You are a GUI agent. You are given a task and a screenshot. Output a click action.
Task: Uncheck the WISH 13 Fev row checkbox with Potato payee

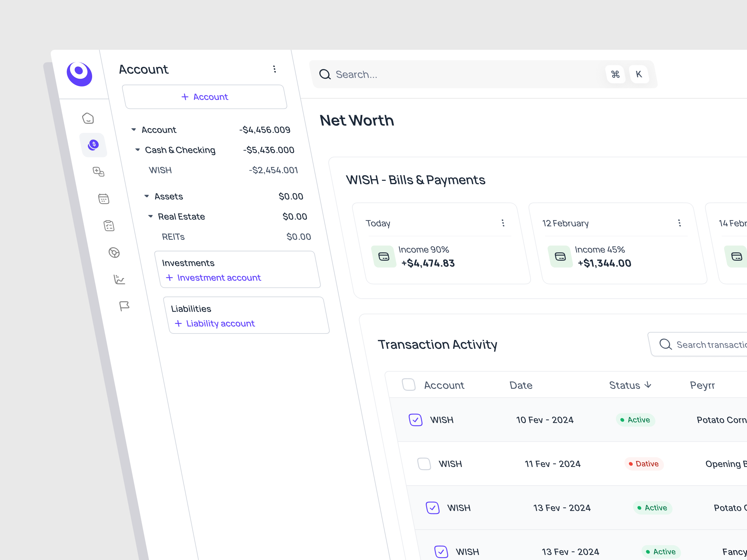click(433, 508)
